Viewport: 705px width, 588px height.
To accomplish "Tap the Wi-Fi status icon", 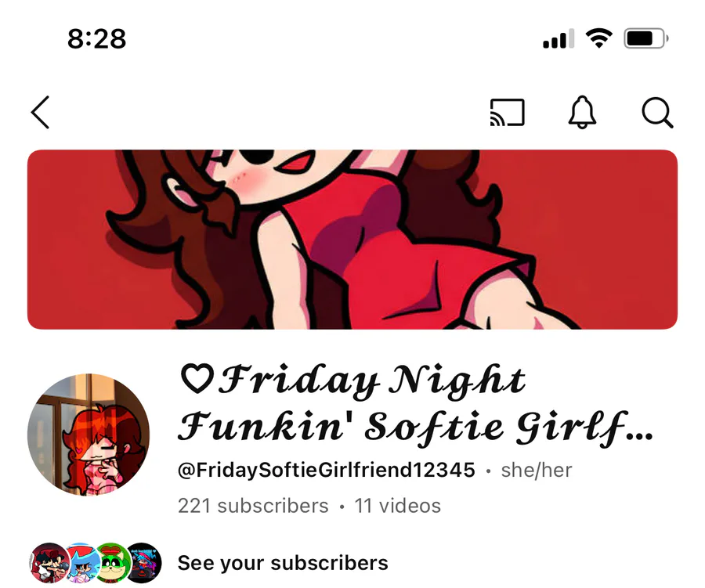I will [x=598, y=38].
